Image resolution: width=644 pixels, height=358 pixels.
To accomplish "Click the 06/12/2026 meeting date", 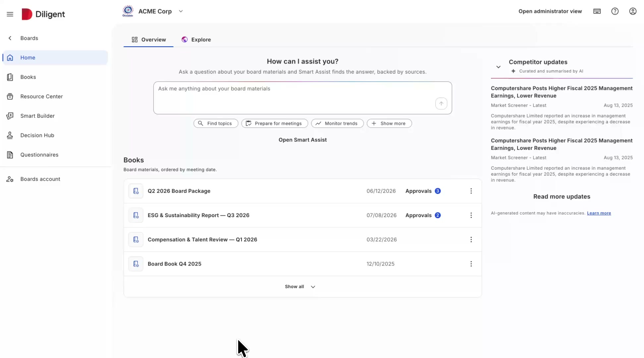I will click(x=381, y=191).
